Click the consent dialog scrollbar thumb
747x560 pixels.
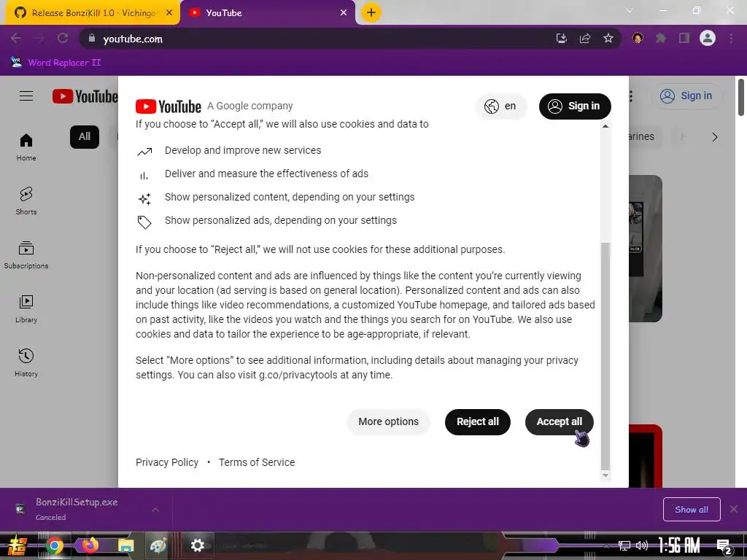[605, 356]
